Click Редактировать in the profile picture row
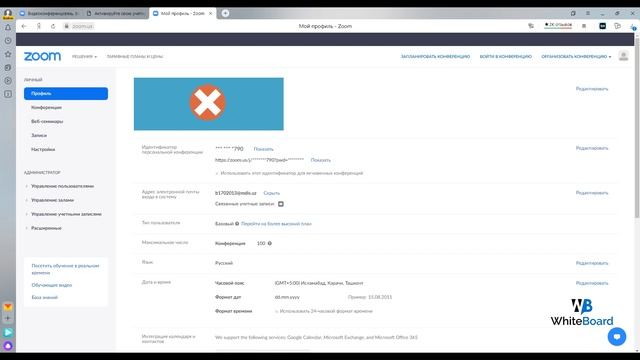The image size is (640, 360). point(591,89)
